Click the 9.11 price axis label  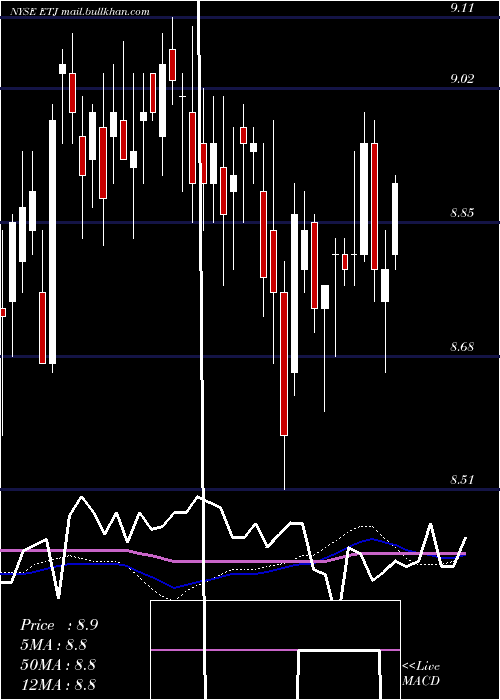coord(462,8)
